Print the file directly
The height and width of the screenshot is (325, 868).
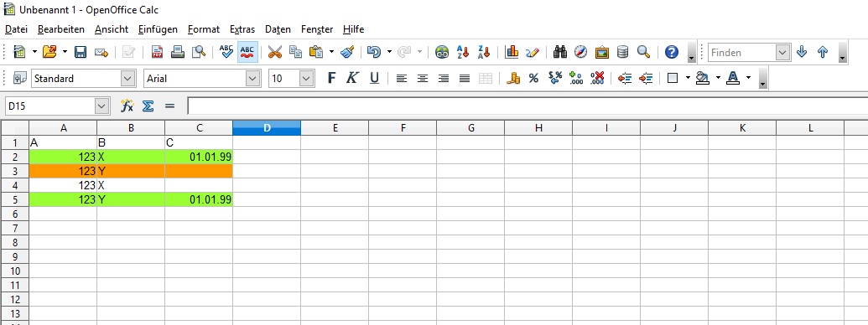coord(178,52)
